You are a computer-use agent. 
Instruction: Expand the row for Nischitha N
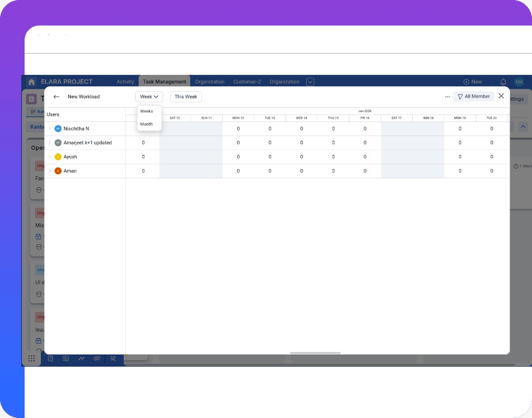pyautogui.click(x=50, y=129)
